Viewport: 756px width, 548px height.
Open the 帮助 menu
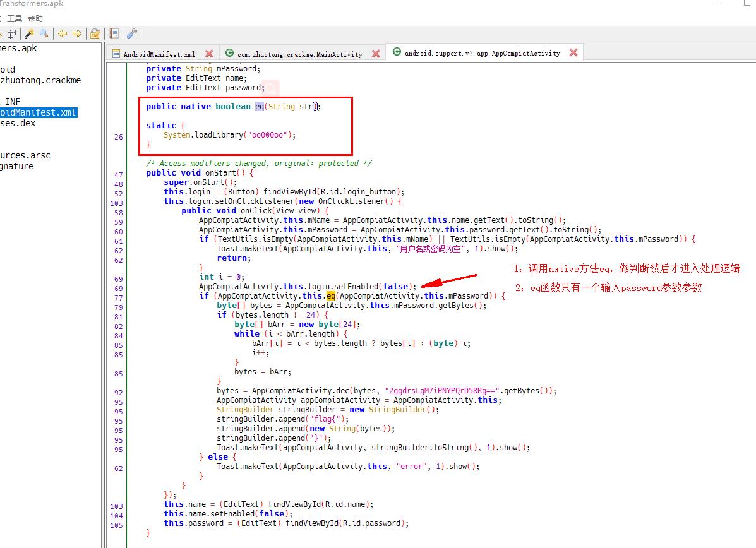tap(35, 18)
